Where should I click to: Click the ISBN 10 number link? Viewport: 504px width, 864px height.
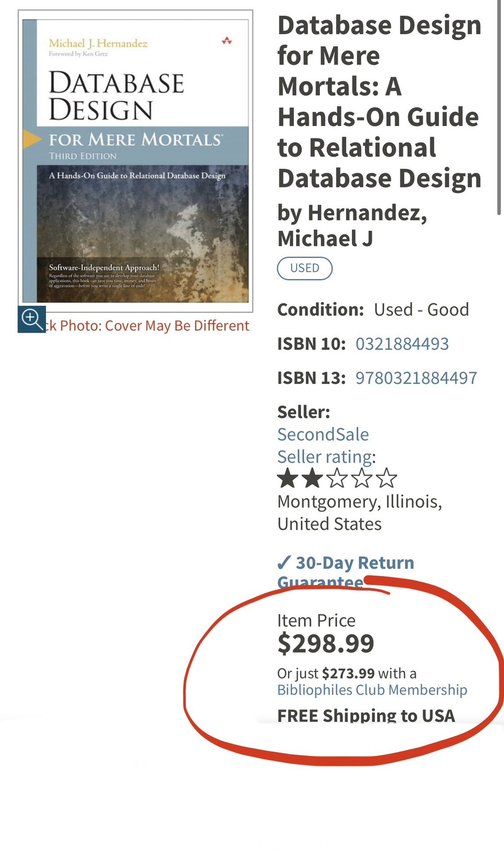click(402, 344)
